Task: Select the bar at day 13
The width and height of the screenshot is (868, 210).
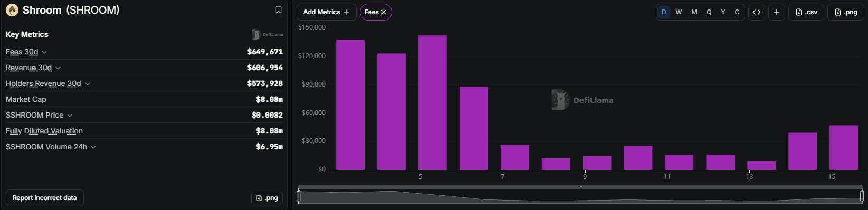Action: point(761,166)
